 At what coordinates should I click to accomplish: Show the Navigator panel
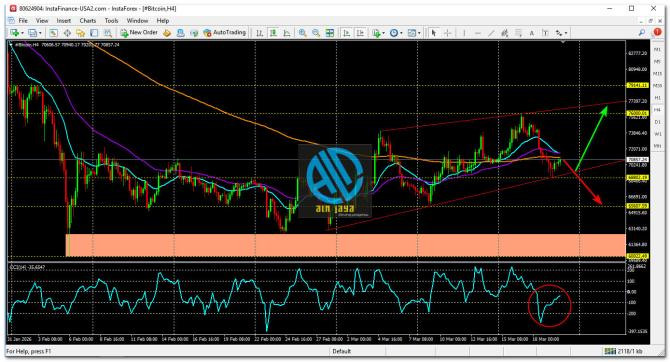coord(80,33)
